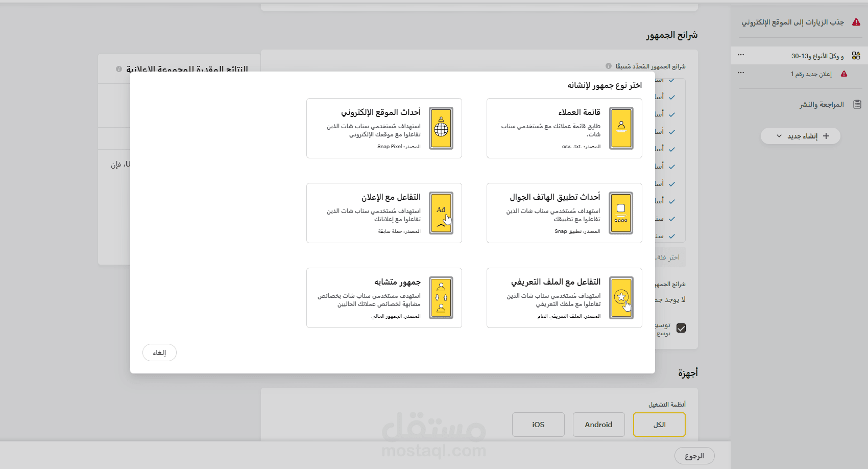The width and height of the screenshot is (868, 469).
Task: Click the اختر فئة category field
Action: [x=670, y=257]
